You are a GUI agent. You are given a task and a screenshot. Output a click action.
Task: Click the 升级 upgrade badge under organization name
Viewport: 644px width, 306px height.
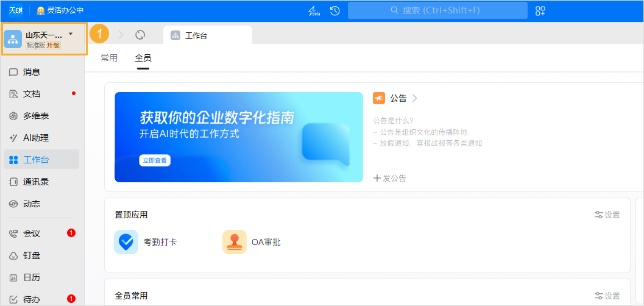point(54,45)
